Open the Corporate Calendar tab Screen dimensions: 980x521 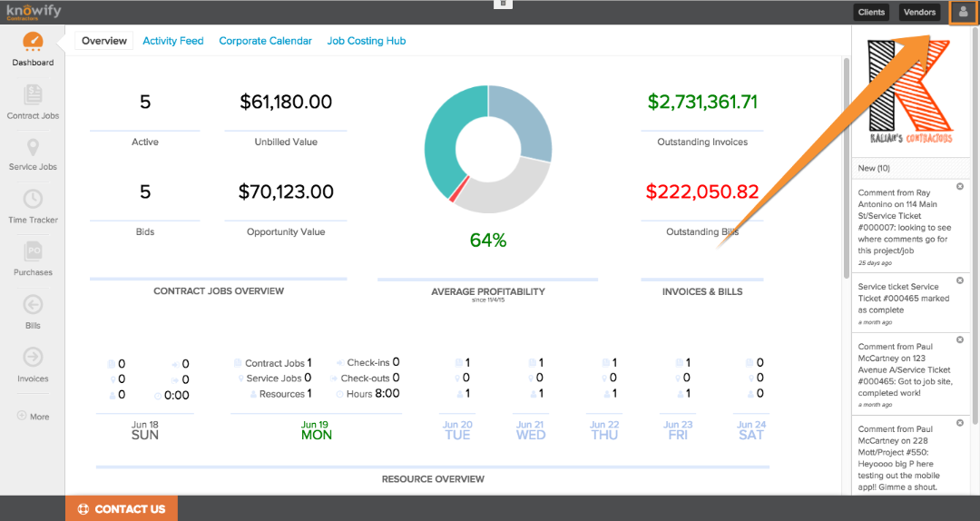[x=265, y=41]
